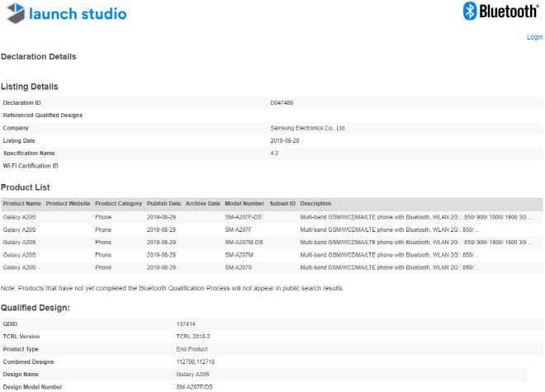Sort by Publish Date column header

click(x=164, y=204)
